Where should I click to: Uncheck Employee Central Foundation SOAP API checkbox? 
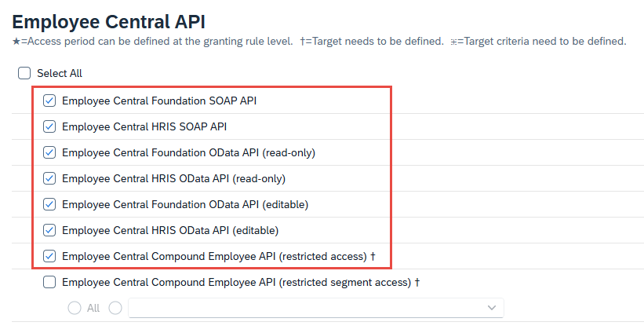[49, 101]
